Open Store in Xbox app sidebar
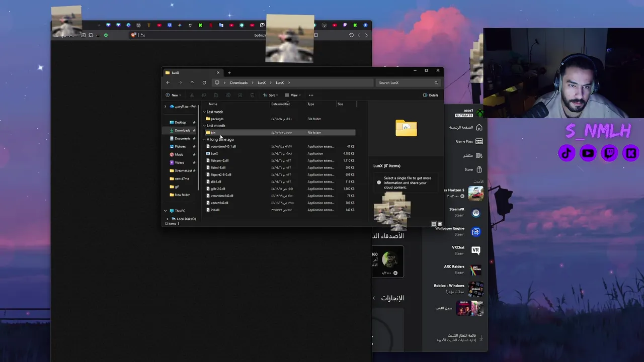This screenshot has height=362, width=644. 473,169
